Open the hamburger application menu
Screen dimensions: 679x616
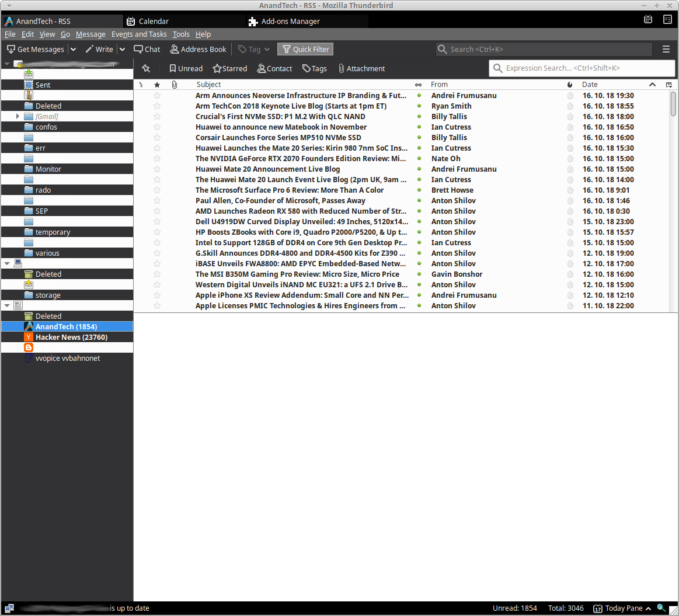[x=666, y=50]
